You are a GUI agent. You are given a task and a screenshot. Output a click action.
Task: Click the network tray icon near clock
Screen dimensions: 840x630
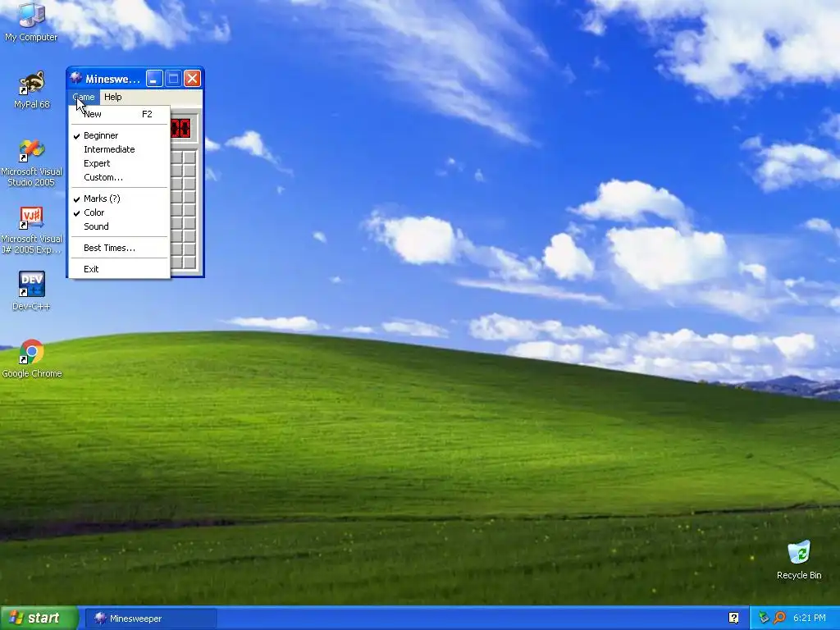click(764, 618)
